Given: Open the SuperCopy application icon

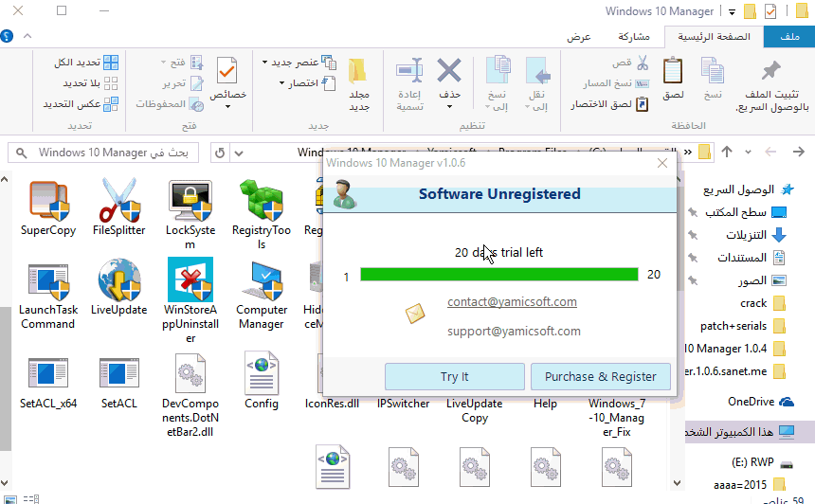Looking at the screenshot, I should [x=48, y=199].
